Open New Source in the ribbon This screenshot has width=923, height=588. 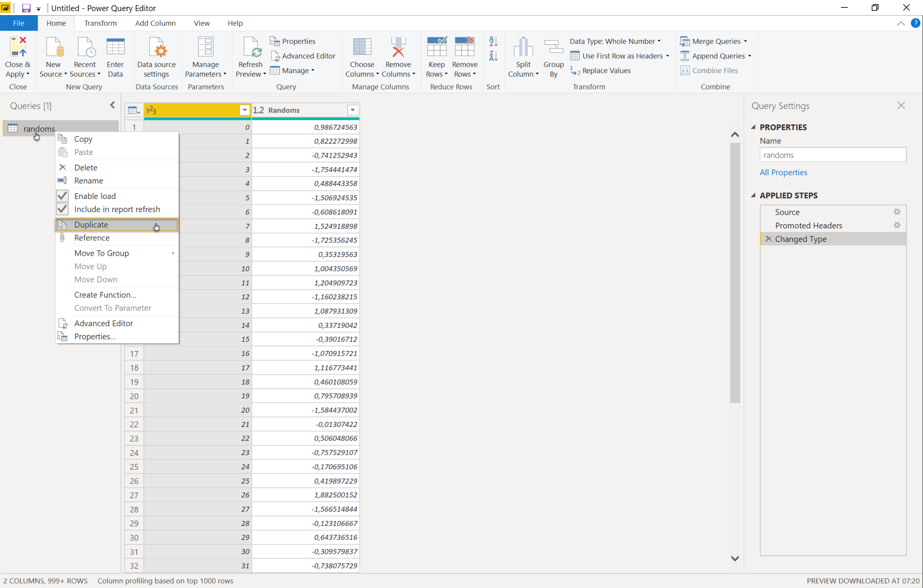53,57
